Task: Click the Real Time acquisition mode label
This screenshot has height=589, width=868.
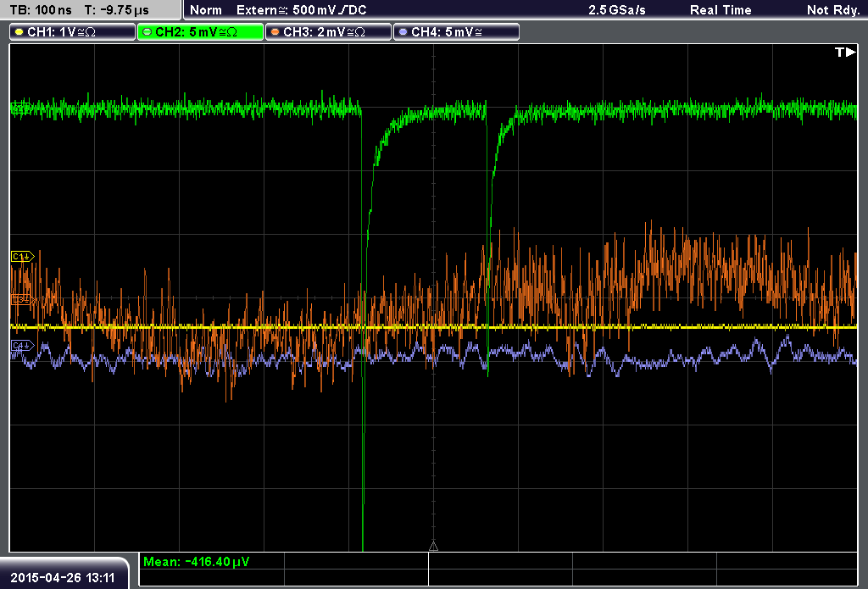Action: tap(721, 10)
